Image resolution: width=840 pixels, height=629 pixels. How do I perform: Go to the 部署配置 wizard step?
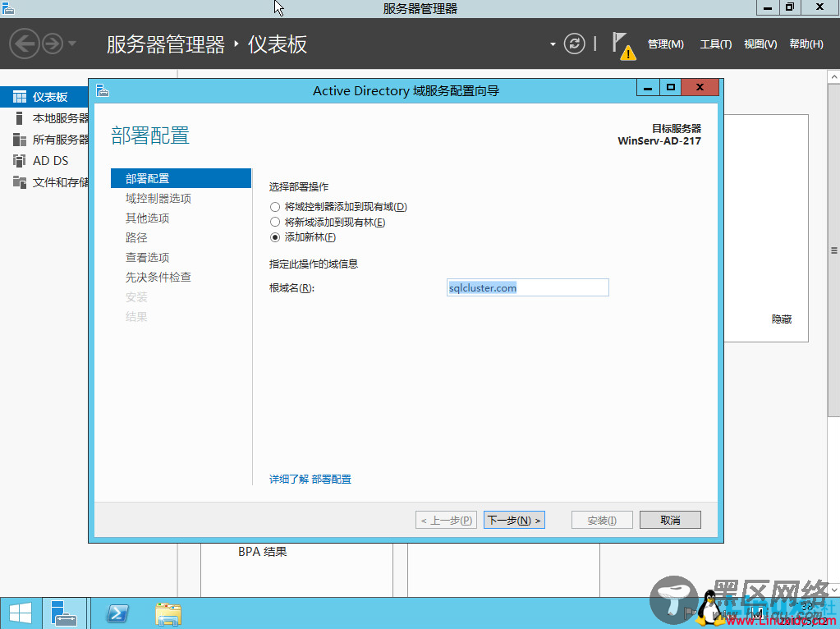(181, 178)
